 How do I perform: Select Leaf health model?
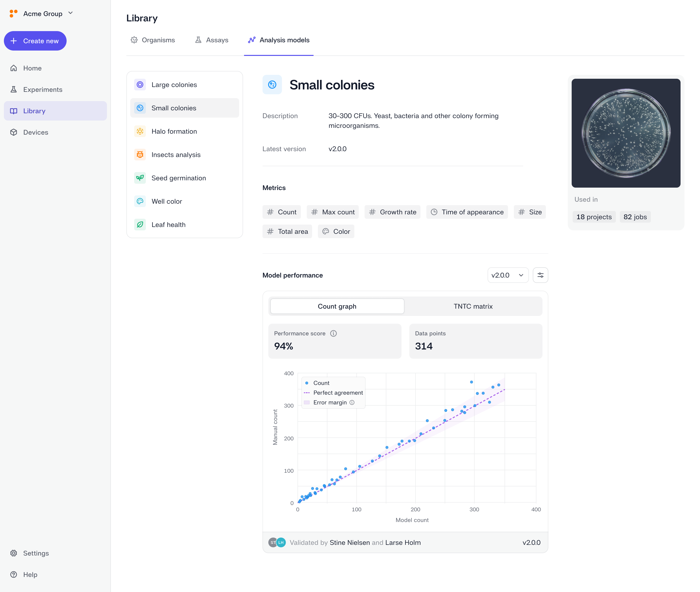184,225
